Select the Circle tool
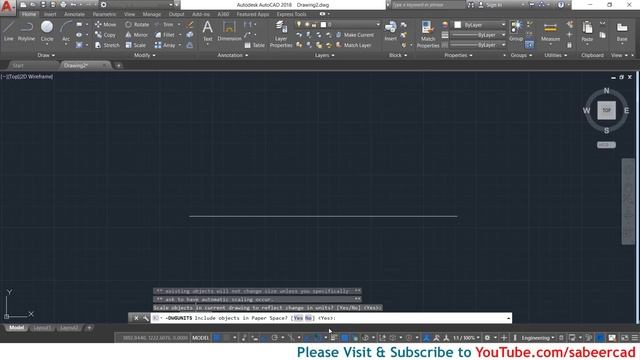The height and width of the screenshot is (360, 640). click(x=47, y=31)
